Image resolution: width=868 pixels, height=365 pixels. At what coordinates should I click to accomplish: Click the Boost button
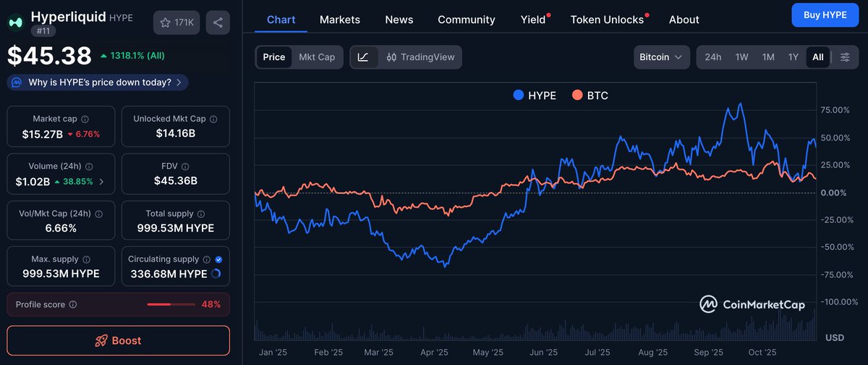point(118,340)
